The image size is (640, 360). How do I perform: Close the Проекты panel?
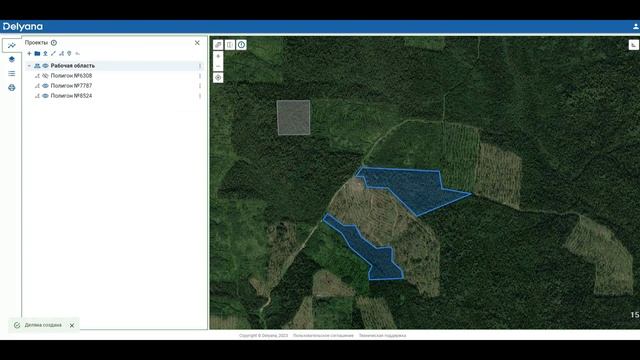[x=197, y=42]
